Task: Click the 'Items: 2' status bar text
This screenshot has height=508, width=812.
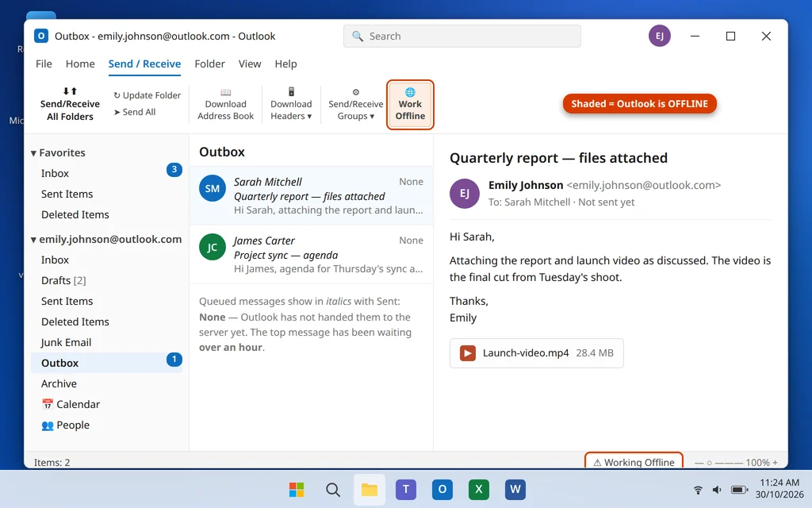Action: [x=52, y=463]
